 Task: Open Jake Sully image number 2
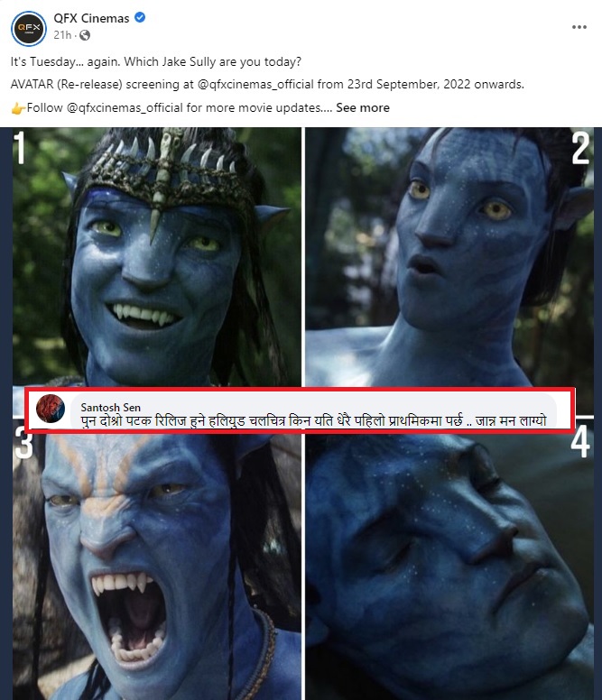449,257
